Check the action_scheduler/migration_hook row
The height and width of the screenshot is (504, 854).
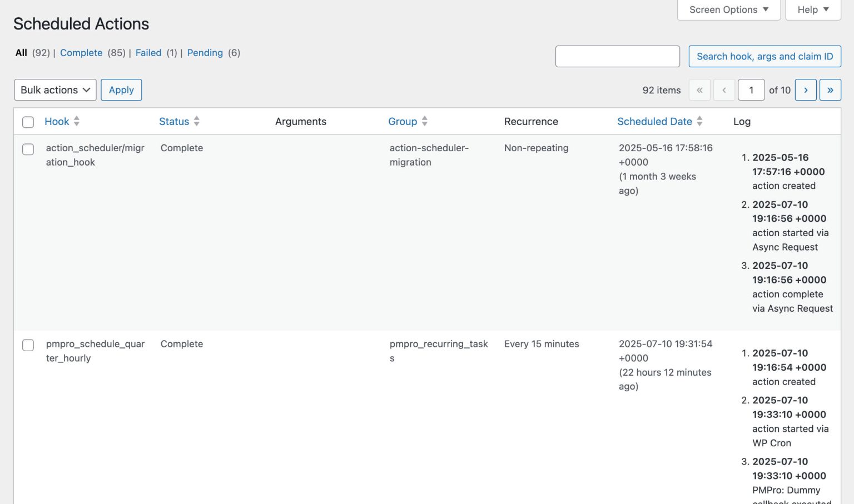[28, 149]
